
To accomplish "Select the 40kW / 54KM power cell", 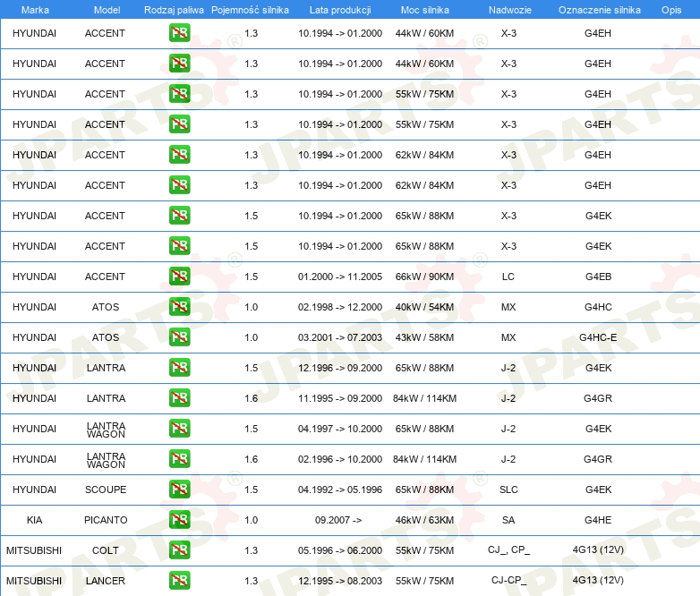I will pos(424,307).
